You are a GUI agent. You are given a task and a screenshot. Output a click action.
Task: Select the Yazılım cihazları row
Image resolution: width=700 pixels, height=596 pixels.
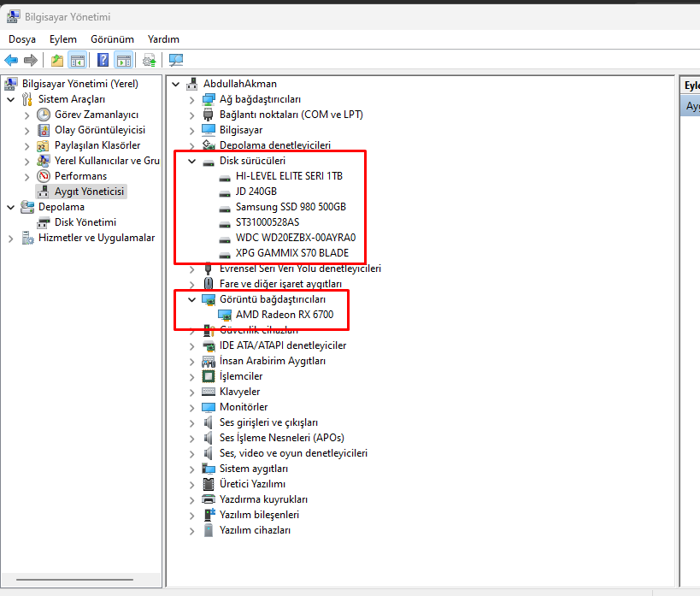(255, 530)
